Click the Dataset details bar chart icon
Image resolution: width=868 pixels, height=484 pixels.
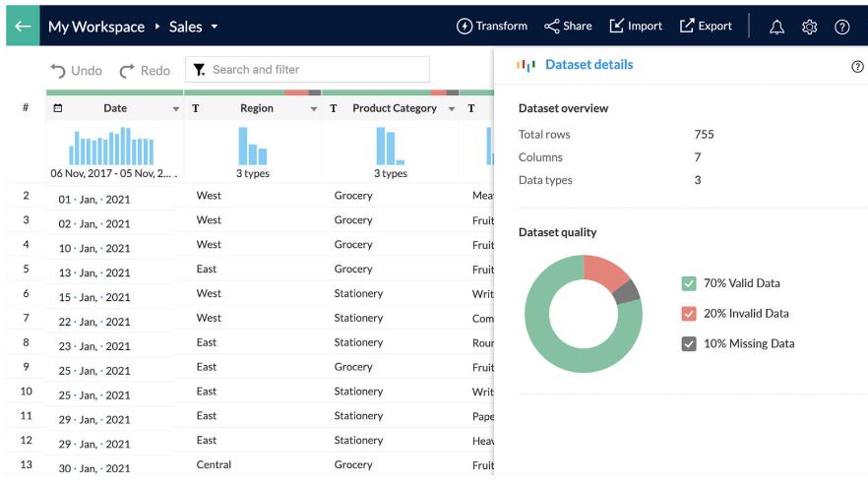[x=526, y=65]
